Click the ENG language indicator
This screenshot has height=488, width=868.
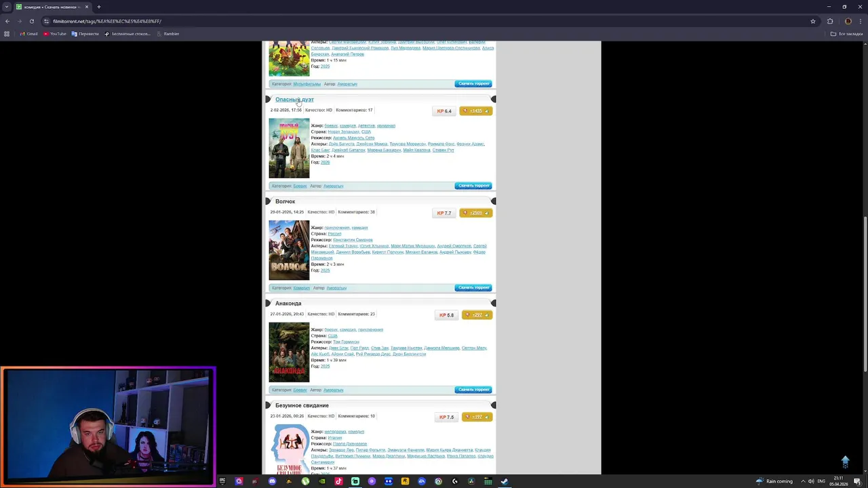[822, 481]
